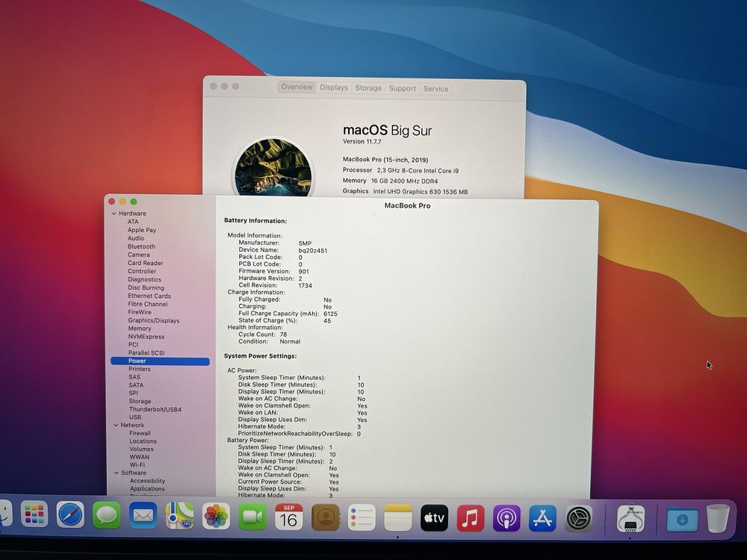Launch FaceTime from the dock
This screenshot has height=560, width=747.
(x=252, y=517)
